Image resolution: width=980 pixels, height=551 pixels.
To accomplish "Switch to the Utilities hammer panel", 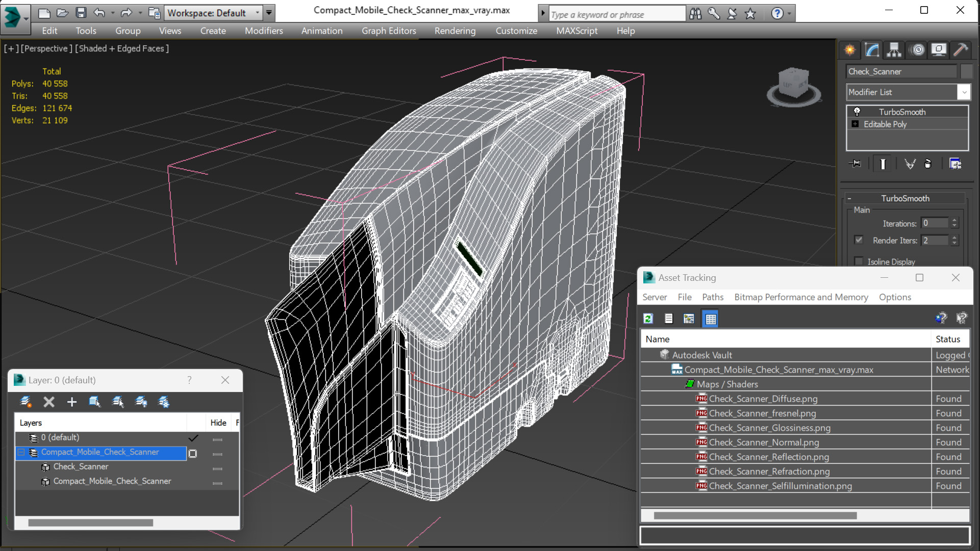I will point(961,49).
